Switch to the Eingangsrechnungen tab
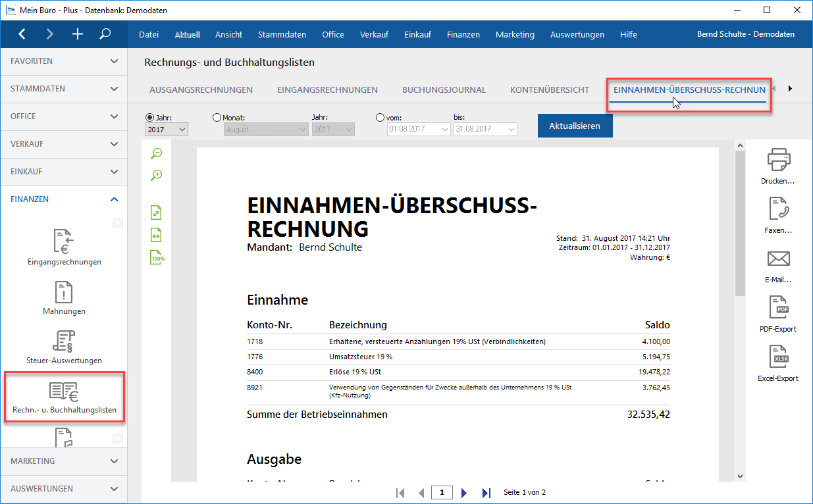Viewport: 813px width, 504px height. [327, 89]
